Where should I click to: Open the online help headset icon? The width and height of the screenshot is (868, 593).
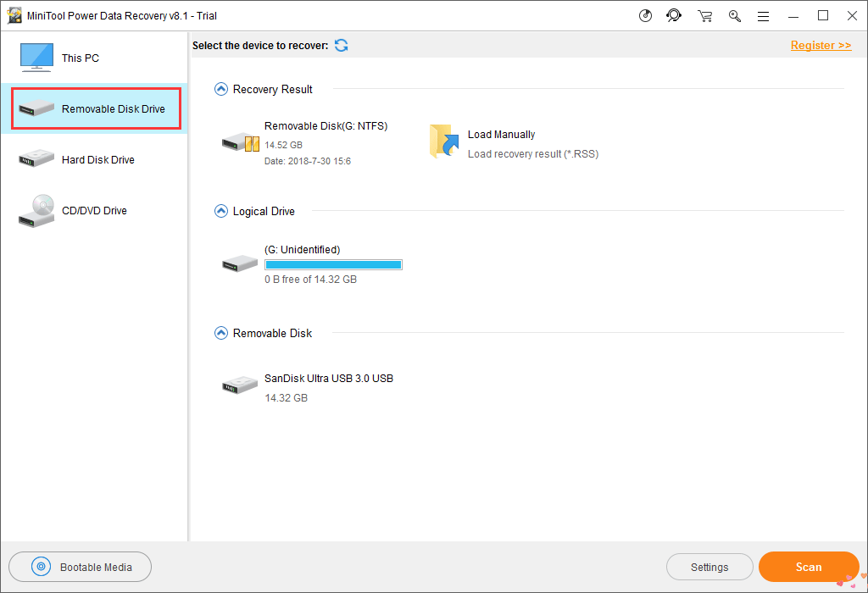[674, 15]
